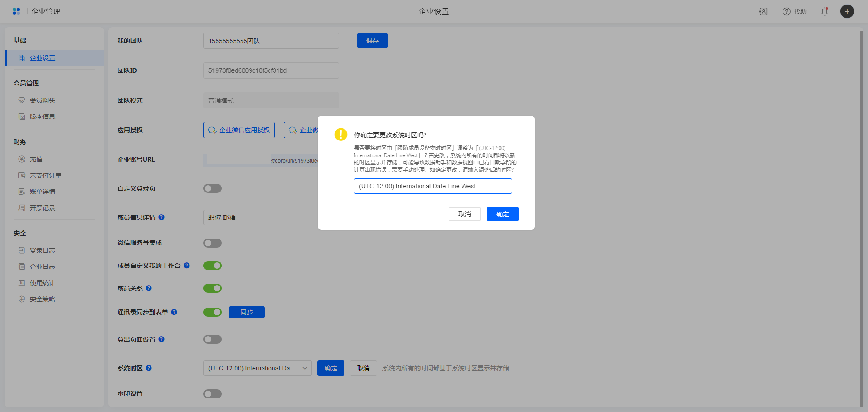Select 安全策略 in the sidebar
Viewport: 868px width, 412px height.
[x=42, y=299]
